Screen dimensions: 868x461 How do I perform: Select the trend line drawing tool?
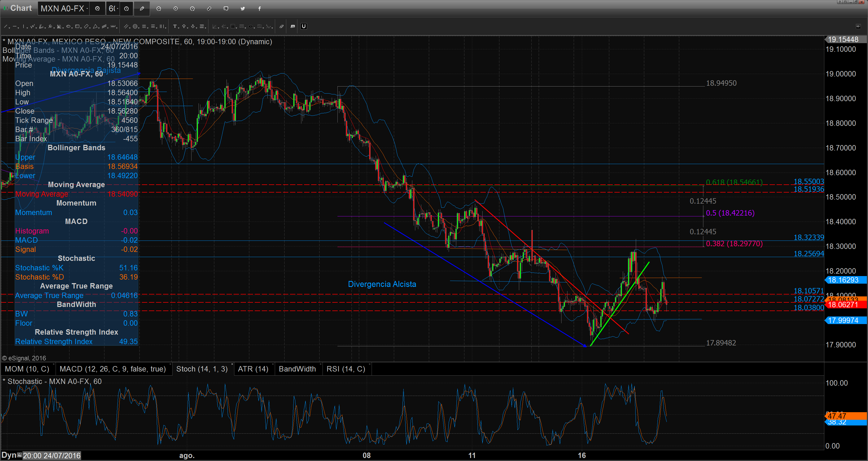(5, 26)
